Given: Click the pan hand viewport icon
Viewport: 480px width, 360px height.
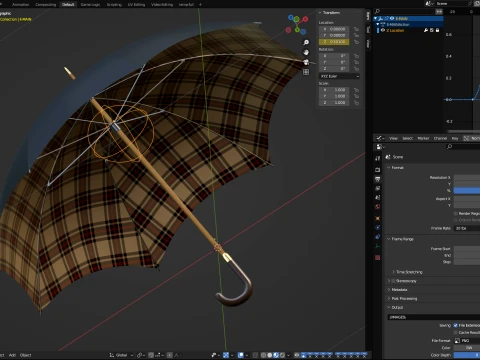Looking at the screenshot, I should point(306,52).
